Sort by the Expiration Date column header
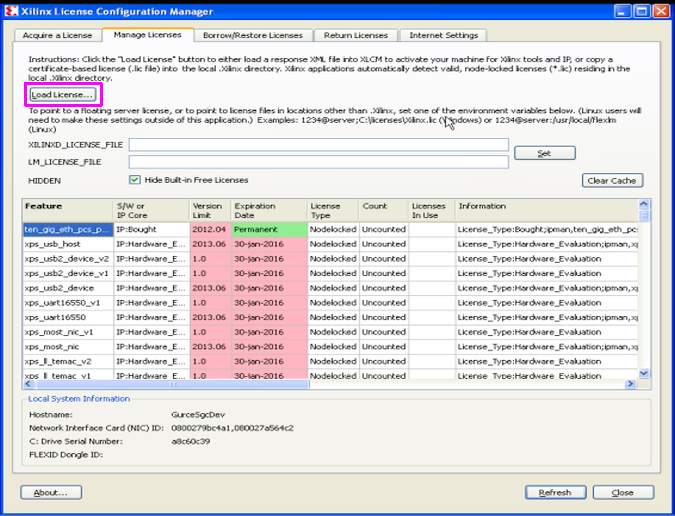 pos(269,210)
